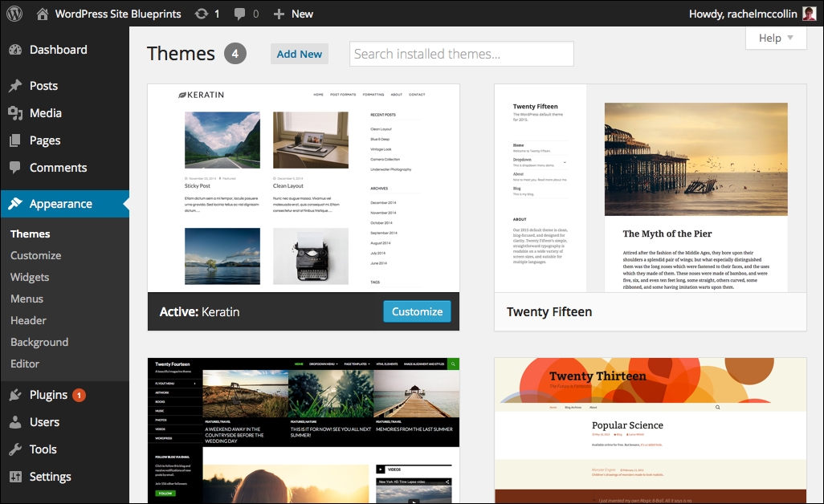The height and width of the screenshot is (504, 824).
Task: Open Background submenu item
Action: coord(39,342)
